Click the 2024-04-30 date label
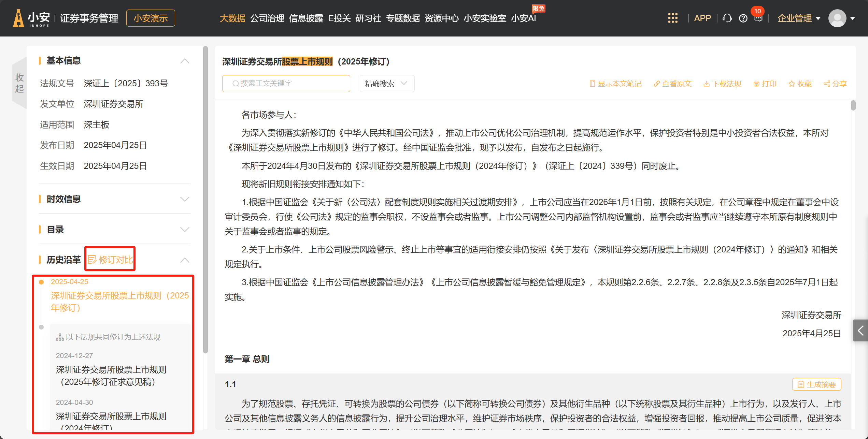 pyautogui.click(x=74, y=402)
